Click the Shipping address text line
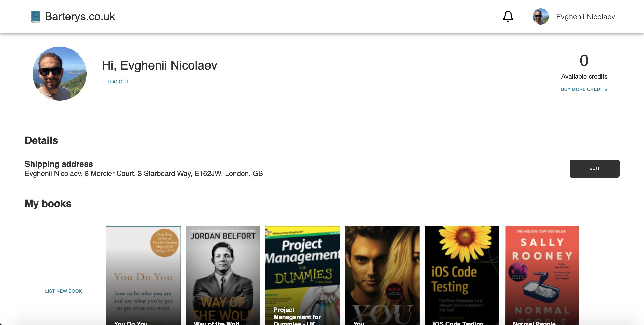Viewport: 644px width, 325px height. point(144,174)
